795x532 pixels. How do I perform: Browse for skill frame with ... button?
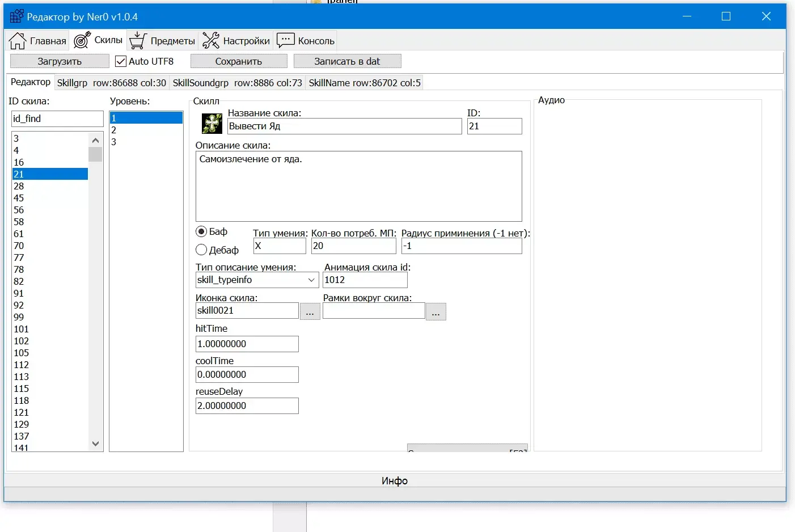[435, 311]
